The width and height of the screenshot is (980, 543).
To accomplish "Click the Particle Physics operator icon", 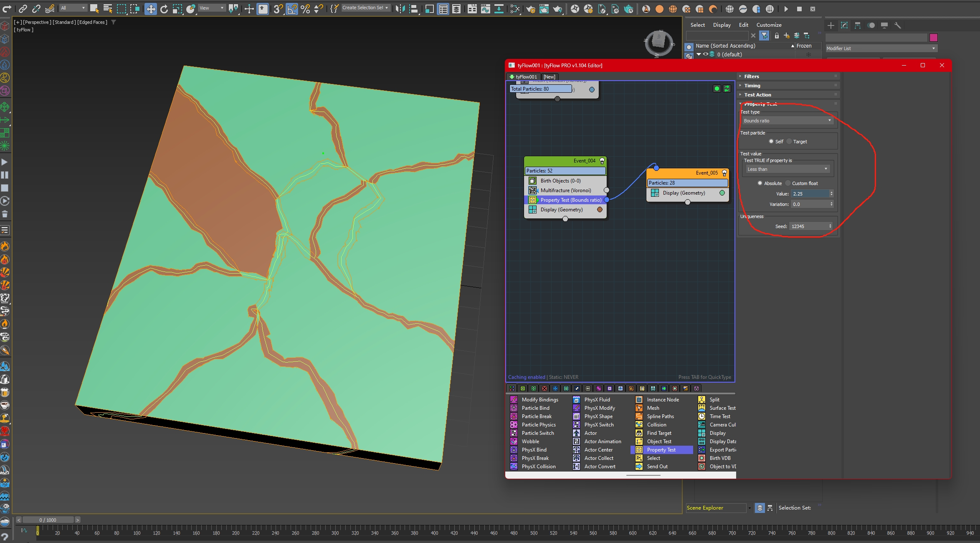I will 514,425.
